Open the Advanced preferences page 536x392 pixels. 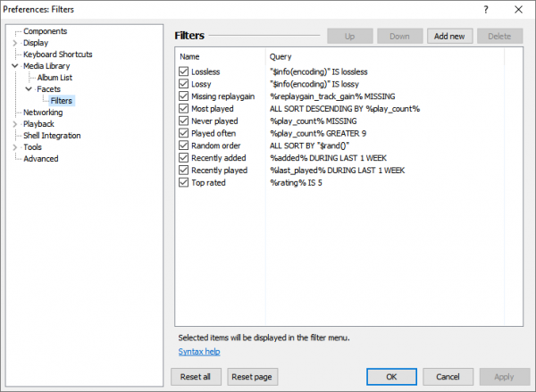[41, 159]
